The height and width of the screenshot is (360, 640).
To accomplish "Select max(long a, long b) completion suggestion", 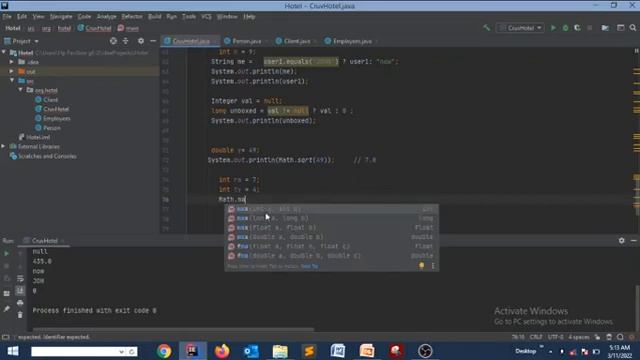I will click(x=331, y=218).
